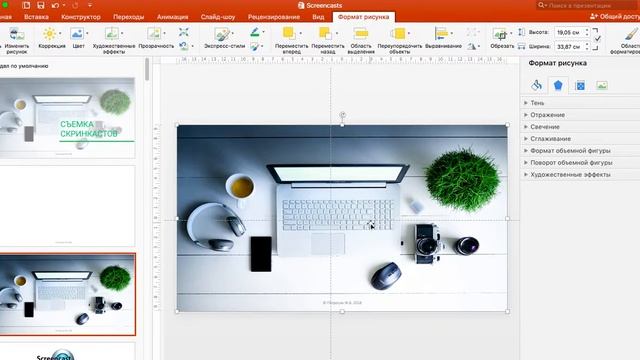Open the Рецензирование ribbon tab
Screen dimensions: 640x360
(x=274, y=17)
